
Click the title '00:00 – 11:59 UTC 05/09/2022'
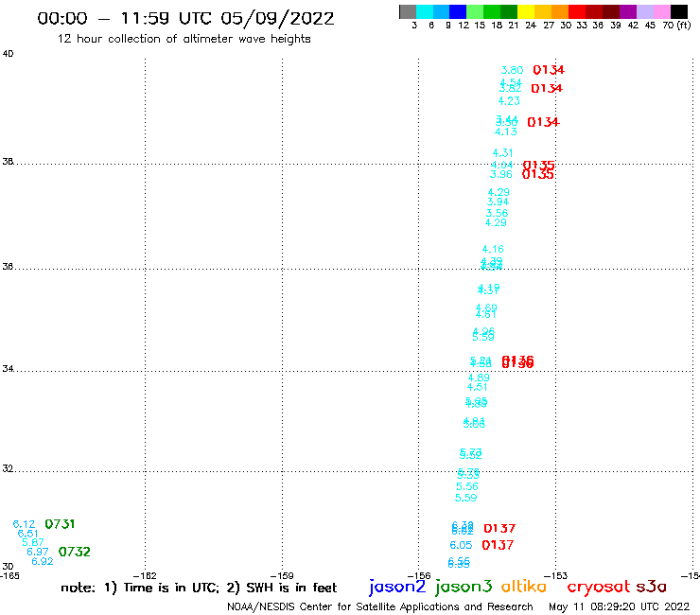(185, 19)
